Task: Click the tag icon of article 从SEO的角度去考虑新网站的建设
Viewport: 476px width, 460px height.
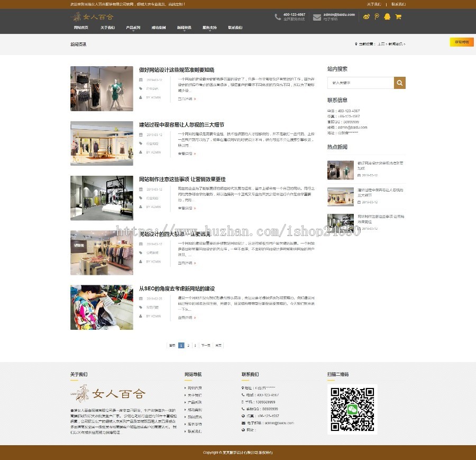Action: 141,307
